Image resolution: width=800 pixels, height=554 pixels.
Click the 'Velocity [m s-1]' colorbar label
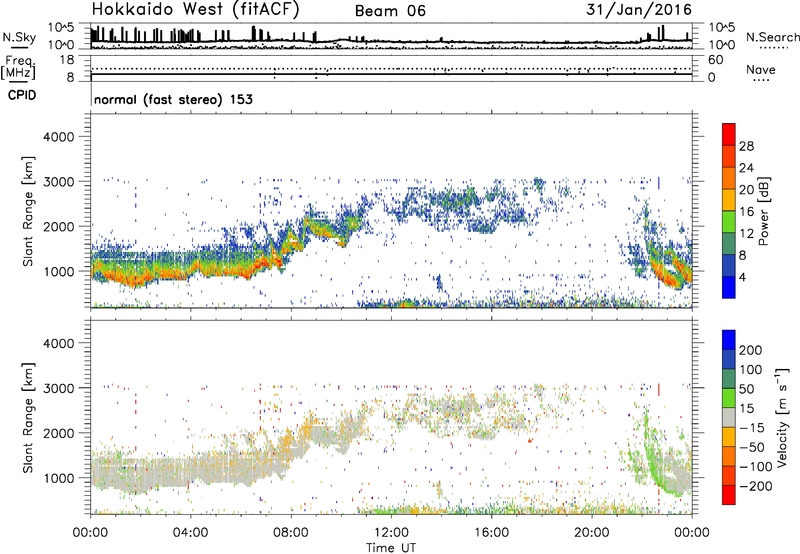(782, 417)
